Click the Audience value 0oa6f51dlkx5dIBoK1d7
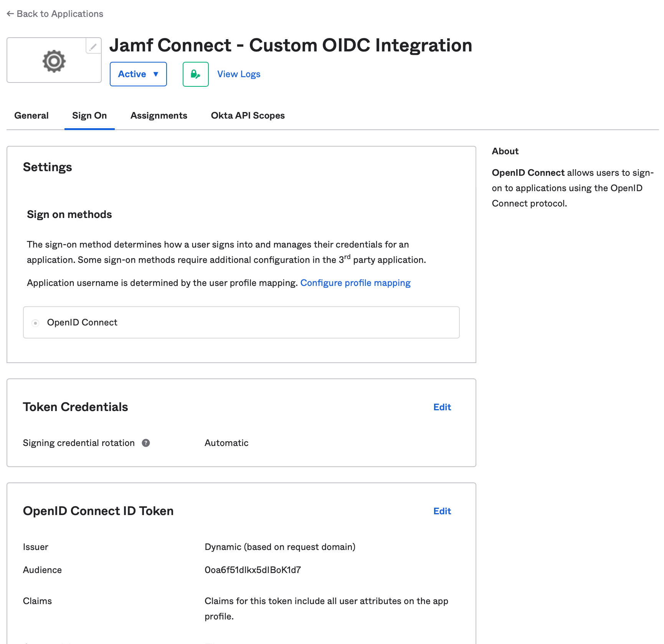 [253, 570]
